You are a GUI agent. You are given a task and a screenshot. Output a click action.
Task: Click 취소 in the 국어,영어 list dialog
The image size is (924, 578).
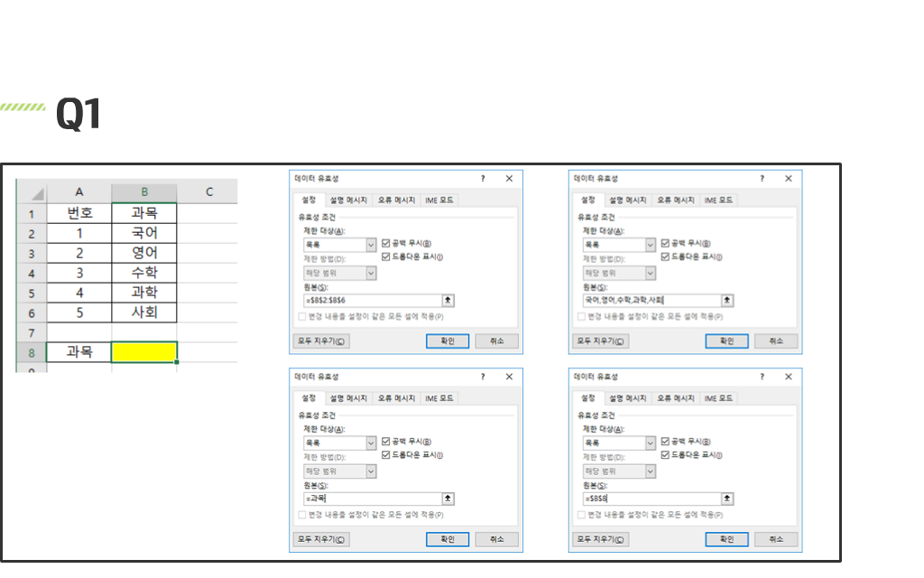click(776, 340)
